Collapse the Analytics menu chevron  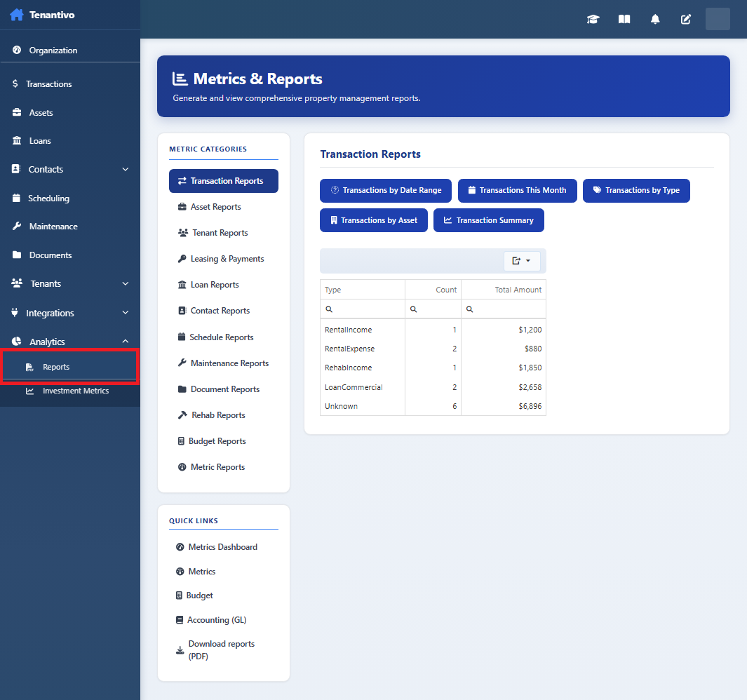coord(126,341)
